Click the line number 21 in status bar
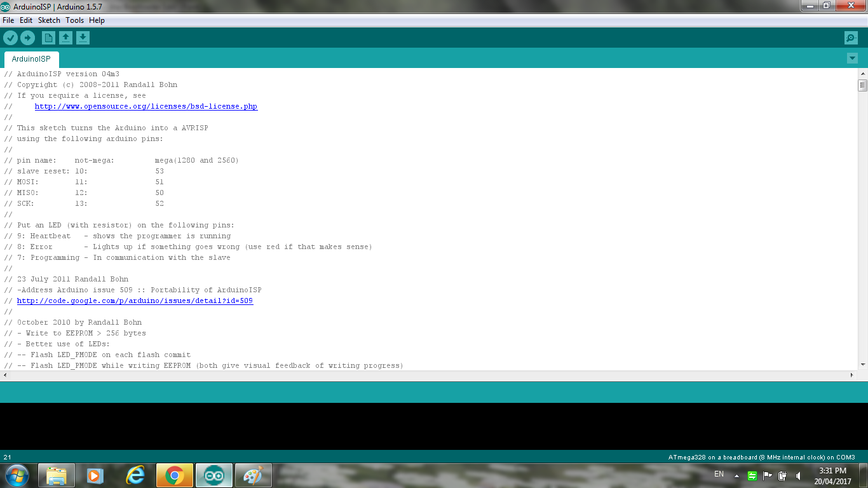The image size is (868, 488). [x=7, y=457]
